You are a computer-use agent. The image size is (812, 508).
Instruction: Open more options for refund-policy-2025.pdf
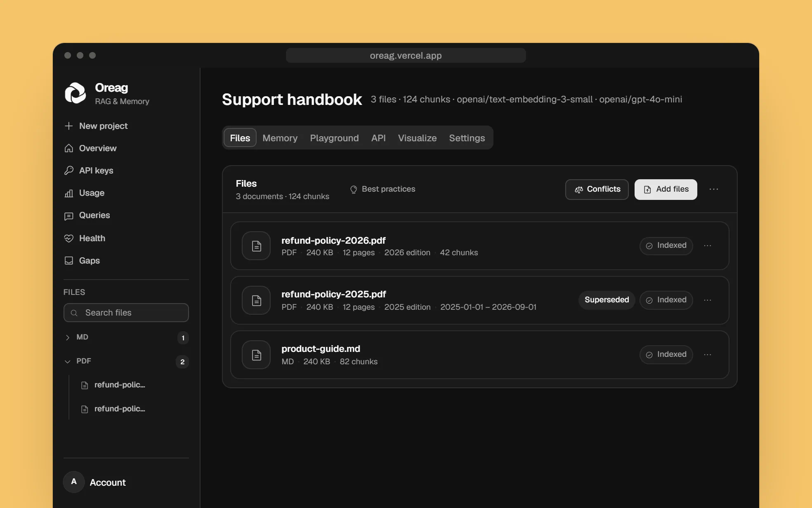pyautogui.click(x=708, y=300)
